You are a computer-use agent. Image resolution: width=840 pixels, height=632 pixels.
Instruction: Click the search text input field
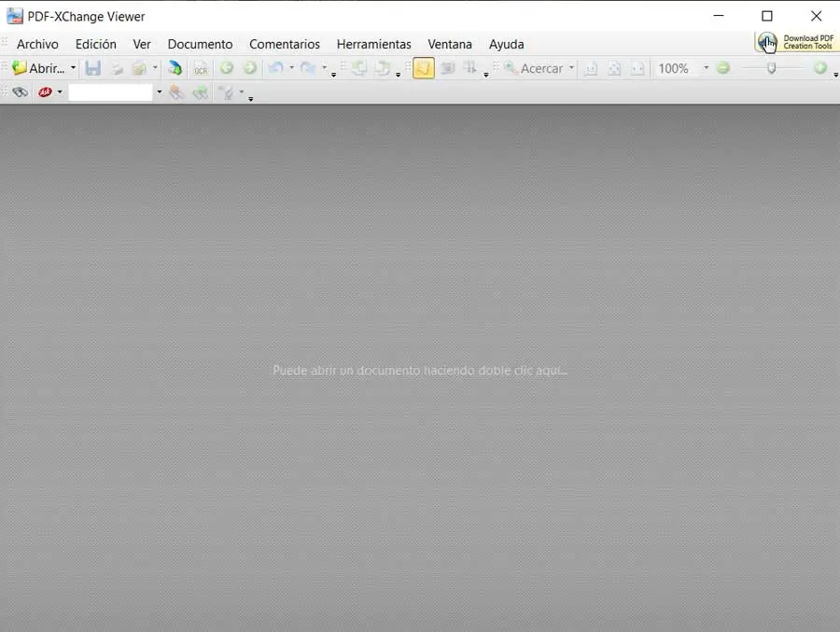tap(111, 92)
